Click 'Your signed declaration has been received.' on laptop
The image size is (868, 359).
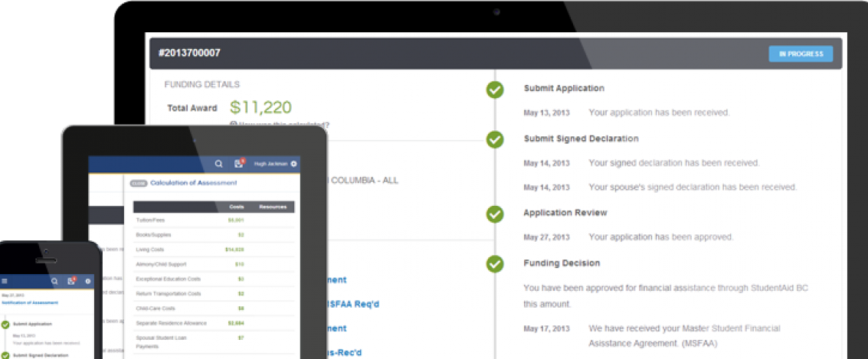tap(674, 163)
